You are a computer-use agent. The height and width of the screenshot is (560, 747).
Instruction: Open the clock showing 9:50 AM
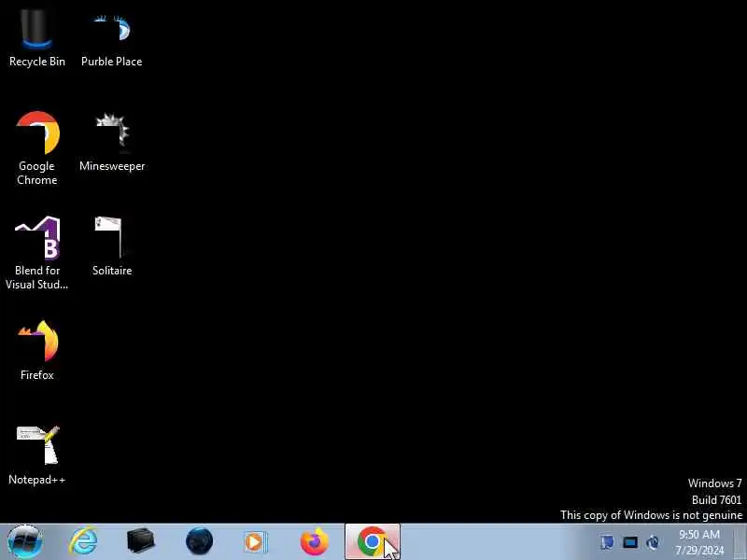click(x=698, y=542)
